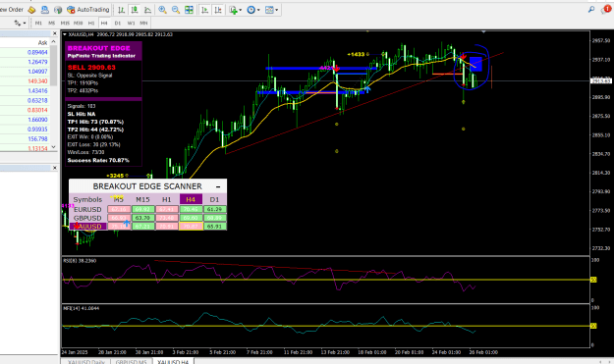This screenshot has width=614, height=364.
Task: Select D1 timeframe in toolbar
Action: tap(118, 24)
